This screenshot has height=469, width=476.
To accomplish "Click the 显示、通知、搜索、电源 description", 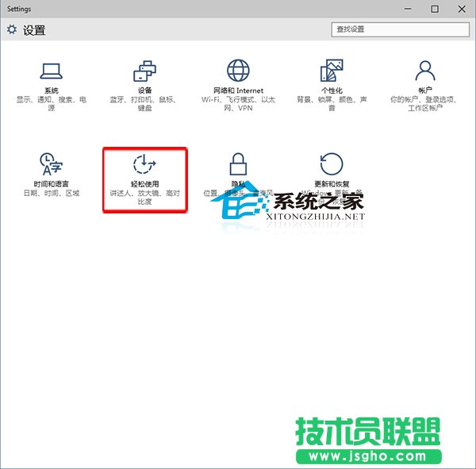I will (52, 104).
